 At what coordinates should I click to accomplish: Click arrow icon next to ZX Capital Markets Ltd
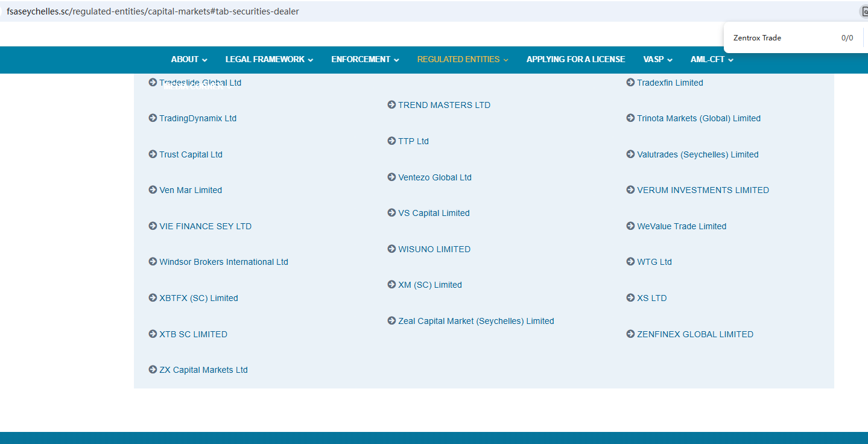click(x=153, y=370)
